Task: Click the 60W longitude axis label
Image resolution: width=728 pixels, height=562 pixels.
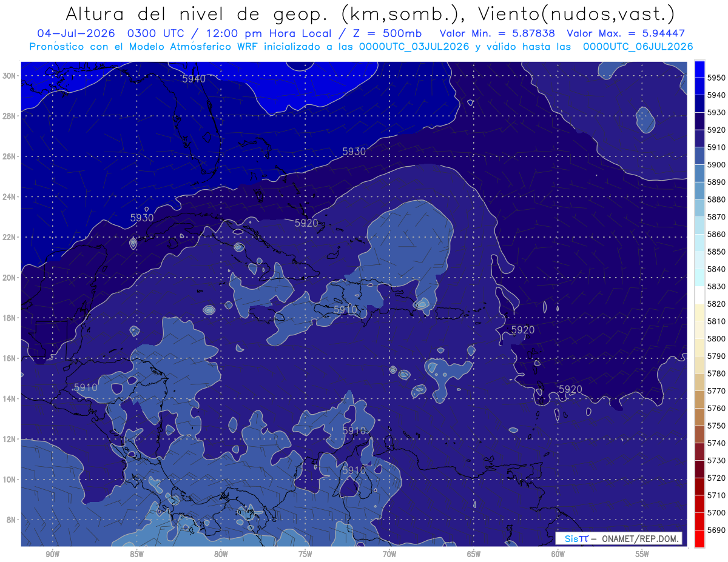Action: coord(558,554)
